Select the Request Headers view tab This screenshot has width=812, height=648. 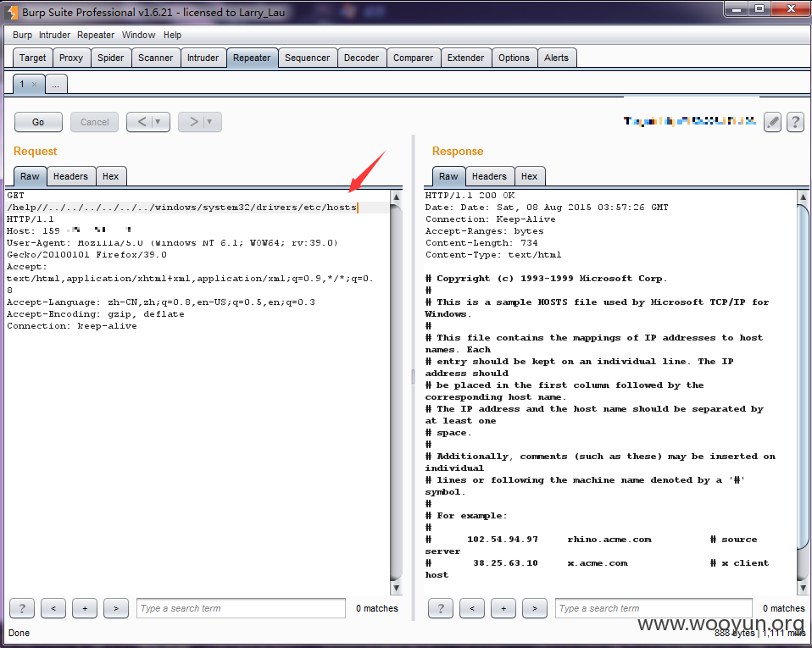click(x=71, y=176)
